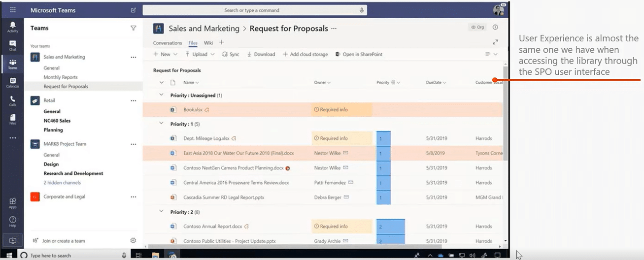
Task: Open the Owner column header menu
Action: [322, 82]
